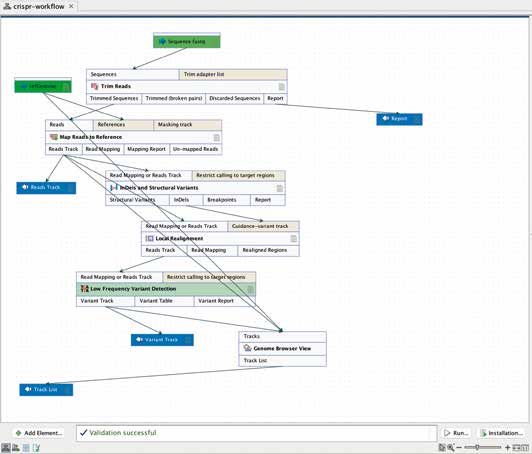Open the Local Realignment options note icon

[x=294, y=239]
